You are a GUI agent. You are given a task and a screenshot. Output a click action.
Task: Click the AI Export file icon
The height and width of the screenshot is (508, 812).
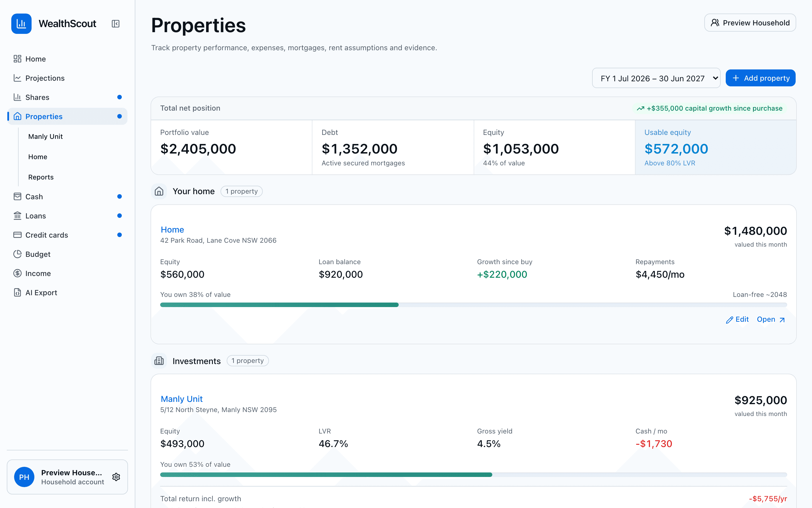tap(17, 293)
